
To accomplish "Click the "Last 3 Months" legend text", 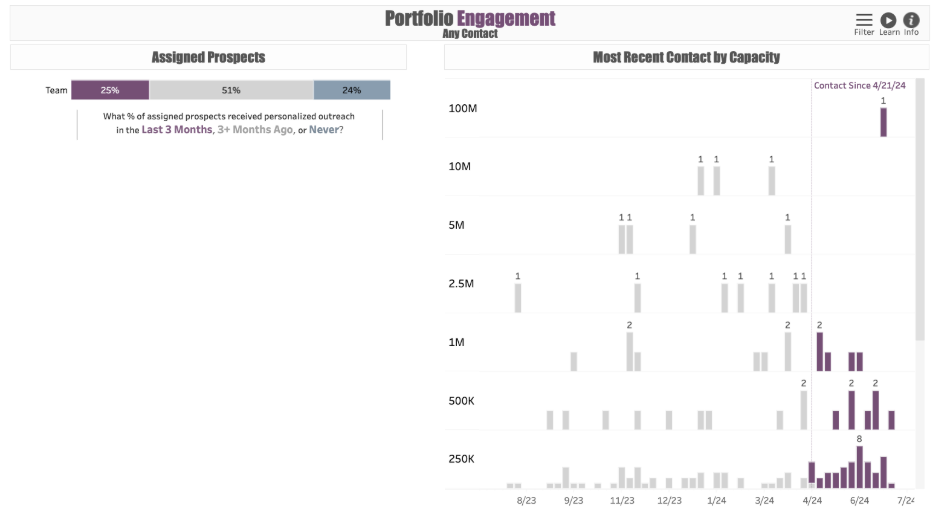I will 176,130.
